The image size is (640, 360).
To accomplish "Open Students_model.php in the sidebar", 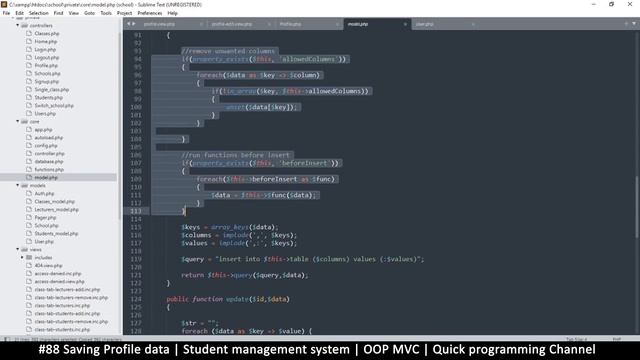I will 56,233.
